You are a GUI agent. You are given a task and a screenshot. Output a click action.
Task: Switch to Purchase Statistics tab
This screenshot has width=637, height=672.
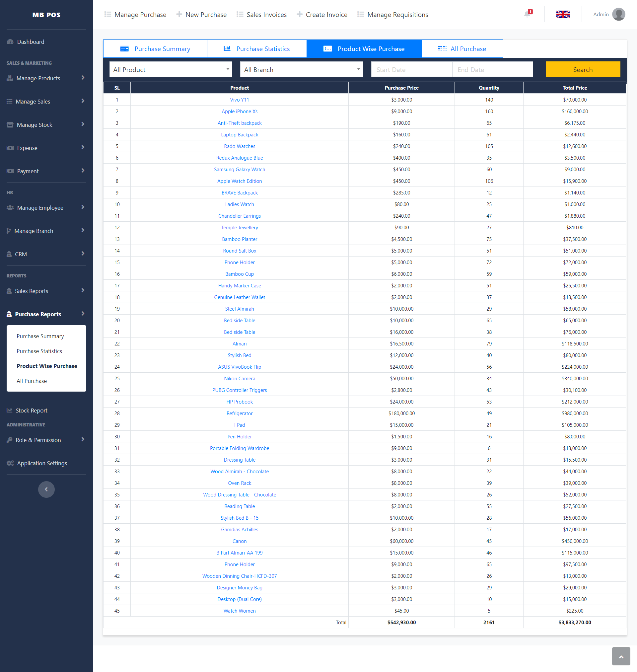[256, 49]
